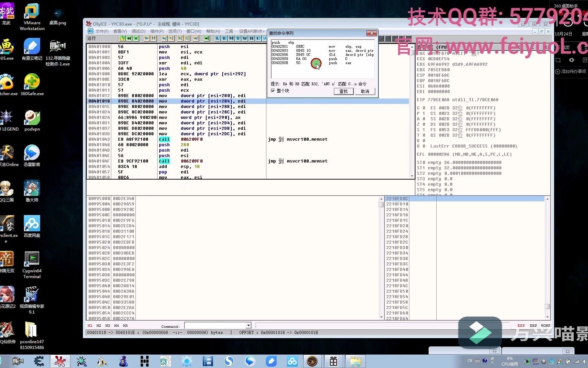This screenshot has height=368, width=588.
Task: Open Command input dropdown arrow
Action: tap(248, 326)
